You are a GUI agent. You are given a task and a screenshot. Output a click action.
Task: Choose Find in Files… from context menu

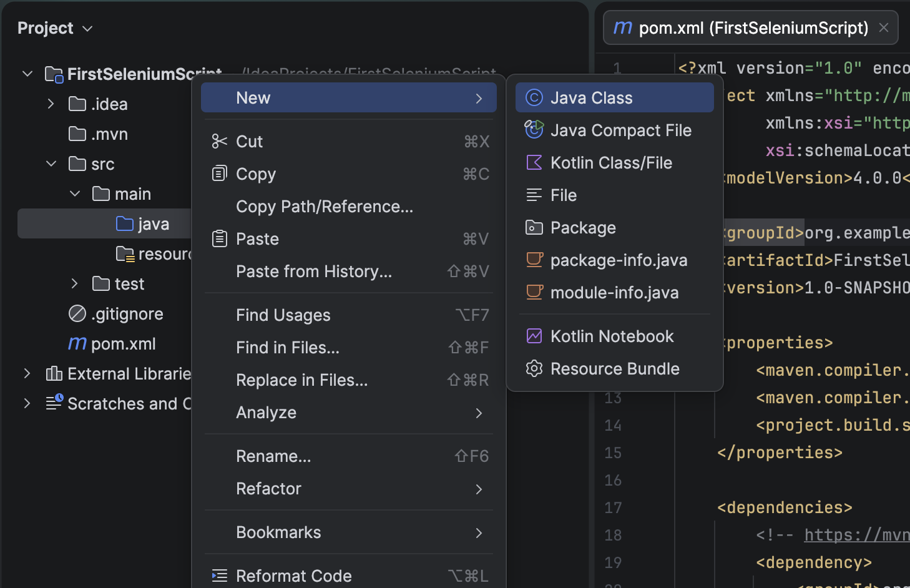tap(288, 348)
